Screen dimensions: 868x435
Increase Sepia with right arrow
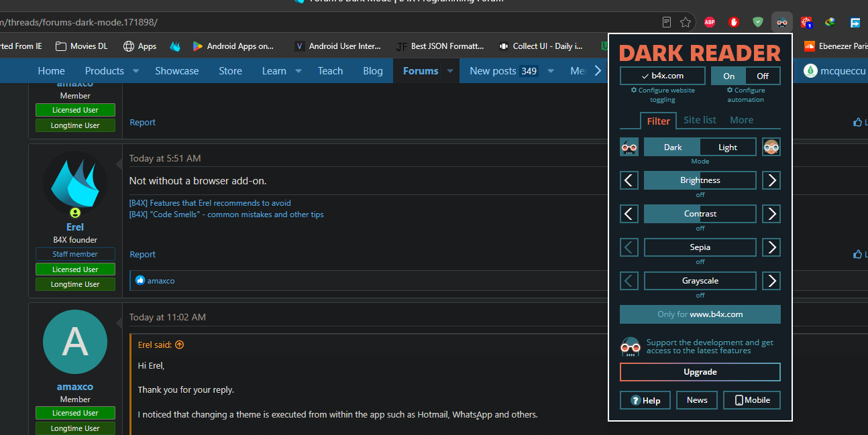[771, 247]
